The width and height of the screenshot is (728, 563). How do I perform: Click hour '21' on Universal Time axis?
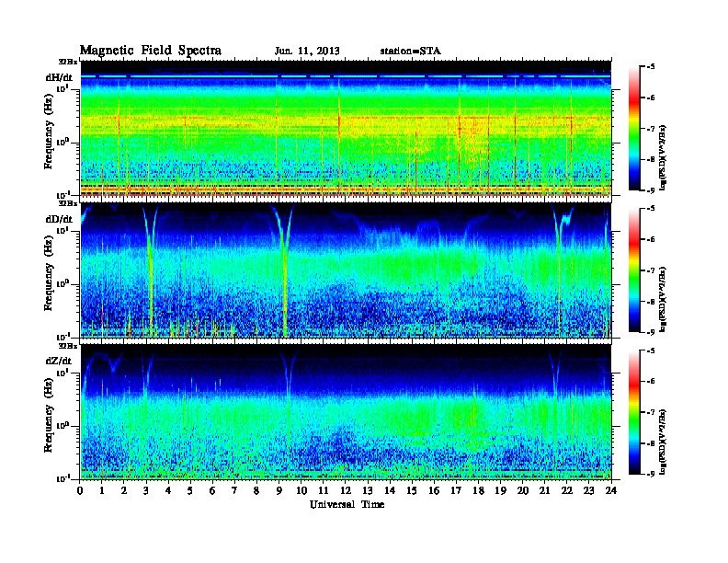click(544, 490)
